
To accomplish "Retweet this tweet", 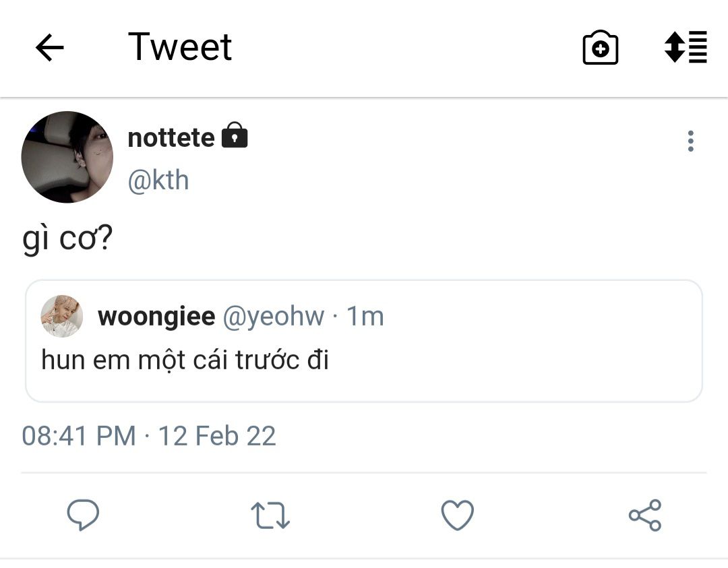I will pyautogui.click(x=270, y=515).
